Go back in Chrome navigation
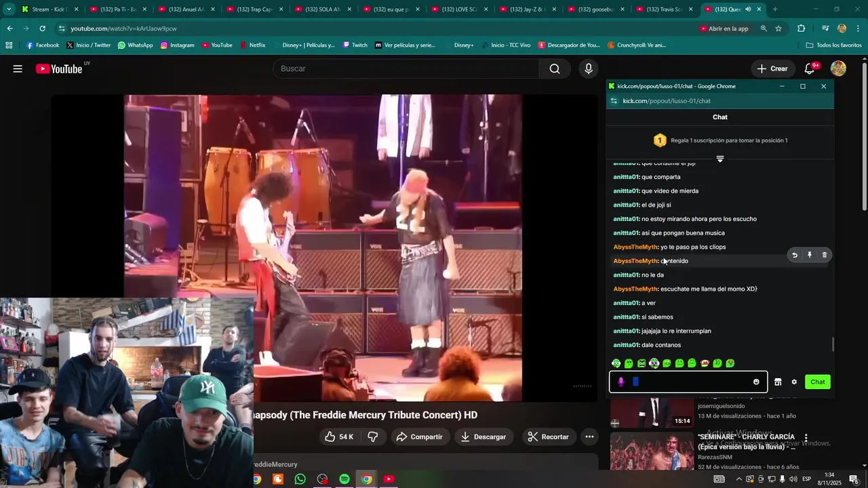This screenshot has height=488, width=868. tap(9, 28)
